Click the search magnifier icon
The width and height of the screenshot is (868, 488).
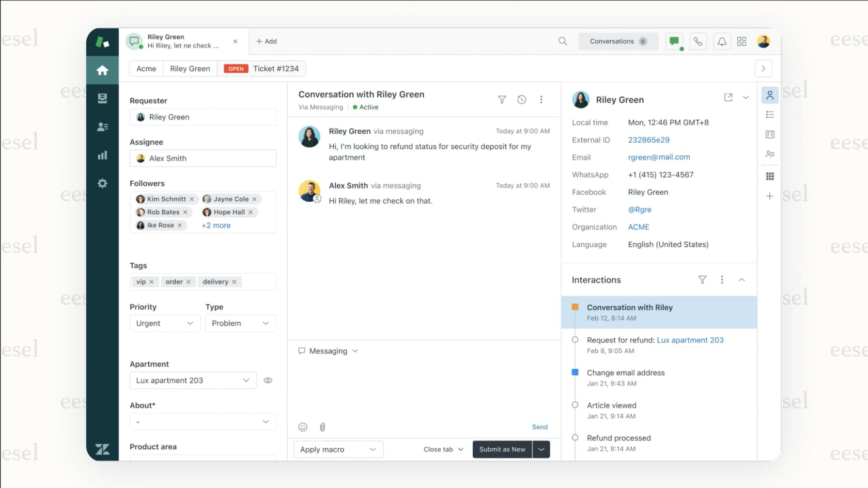coord(563,41)
